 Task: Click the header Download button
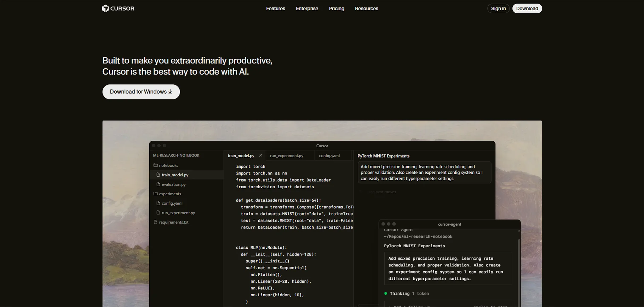(x=527, y=8)
